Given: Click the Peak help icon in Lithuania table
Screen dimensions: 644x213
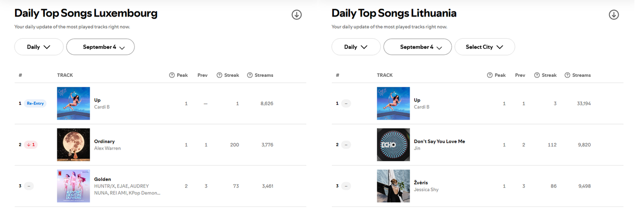Looking at the screenshot, I should pos(490,75).
